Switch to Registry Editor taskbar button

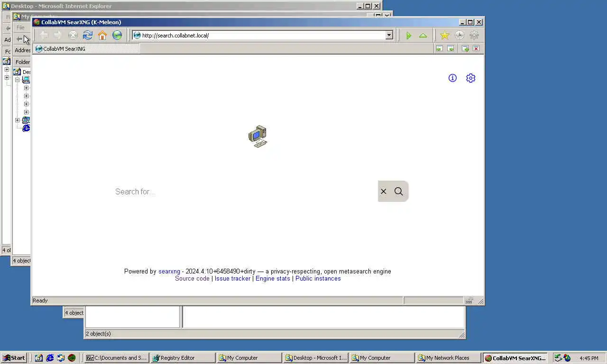coord(183,358)
